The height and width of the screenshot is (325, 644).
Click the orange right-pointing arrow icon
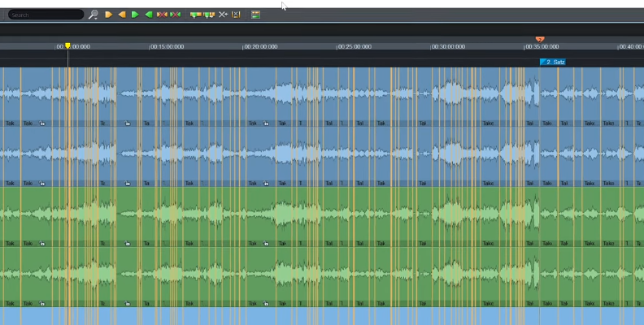[108, 15]
